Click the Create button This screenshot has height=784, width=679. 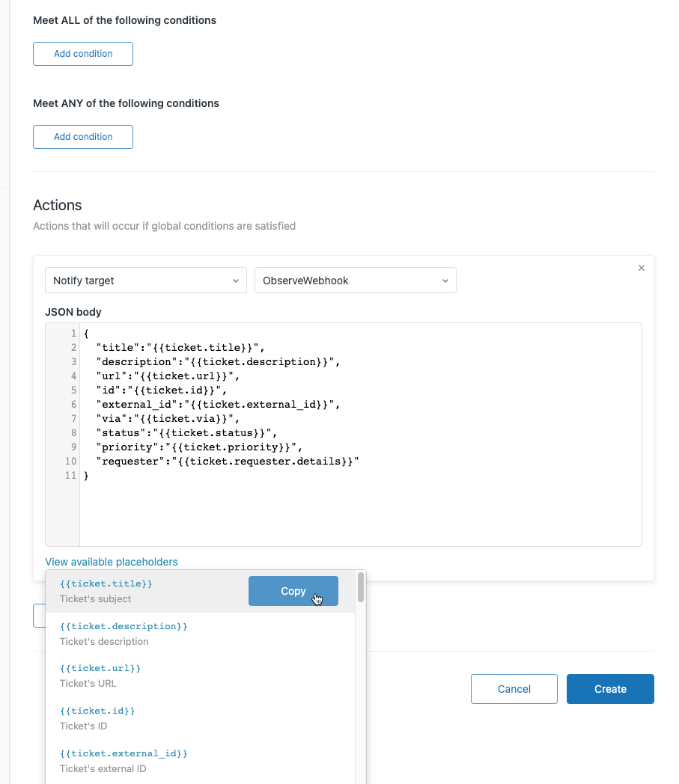coord(610,689)
